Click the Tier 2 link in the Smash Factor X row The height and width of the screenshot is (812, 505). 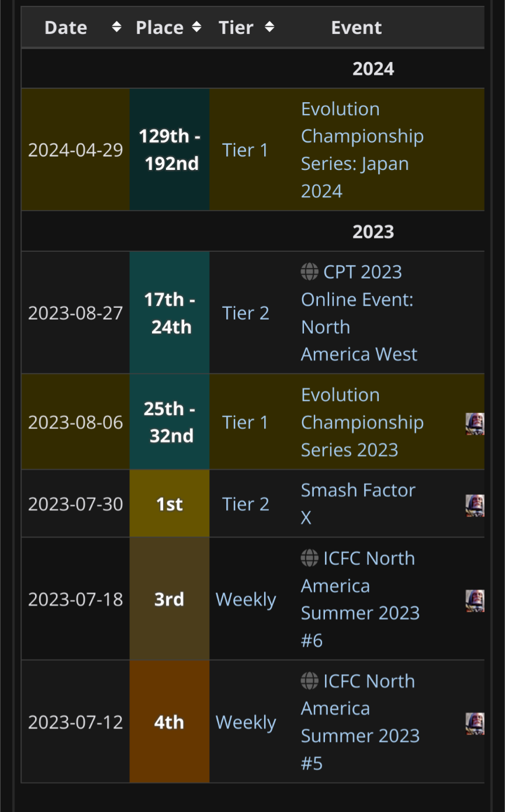click(245, 504)
